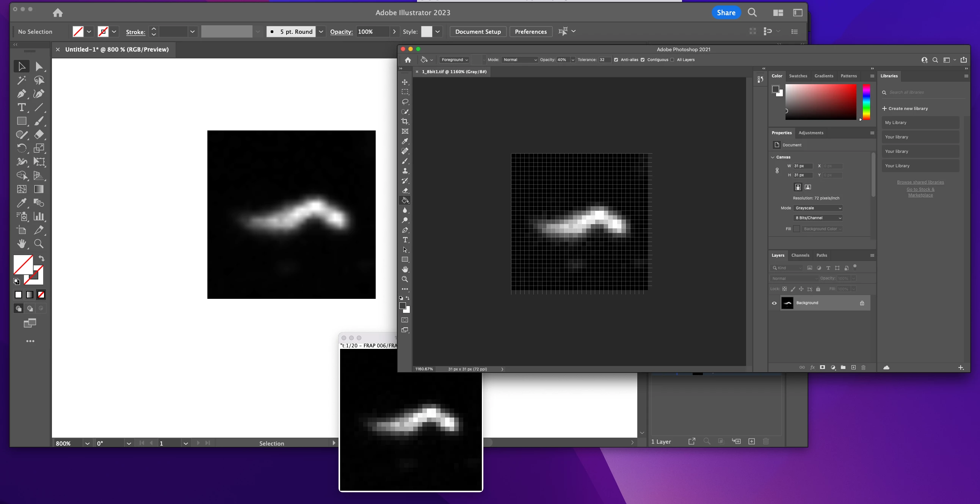Image resolution: width=980 pixels, height=504 pixels.
Task: Select the Photoshop Crop tool
Action: pyautogui.click(x=405, y=121)
